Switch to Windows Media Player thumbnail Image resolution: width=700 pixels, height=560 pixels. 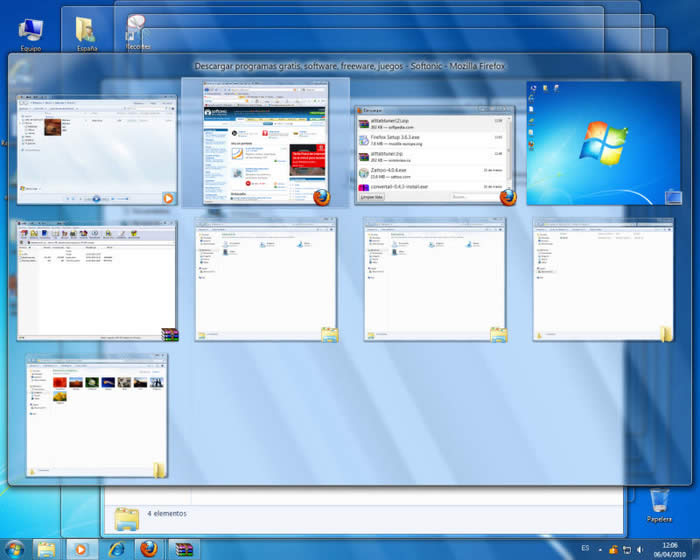pyautogui.click(x=94, y=145)
